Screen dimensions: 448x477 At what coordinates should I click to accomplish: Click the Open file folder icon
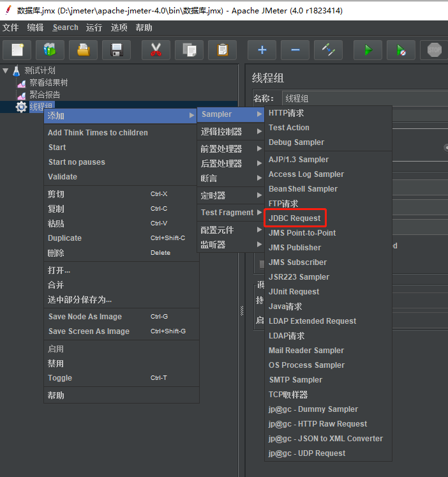tap(83, 50)
